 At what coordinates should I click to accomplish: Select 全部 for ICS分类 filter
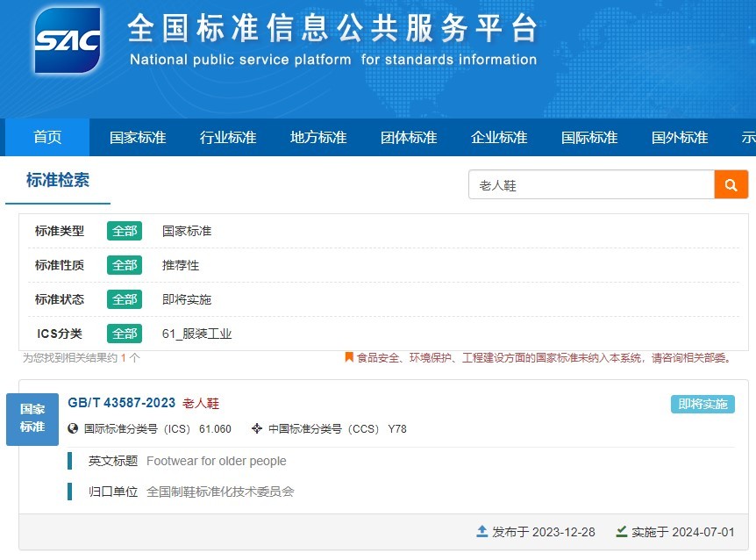coord(125,334)
